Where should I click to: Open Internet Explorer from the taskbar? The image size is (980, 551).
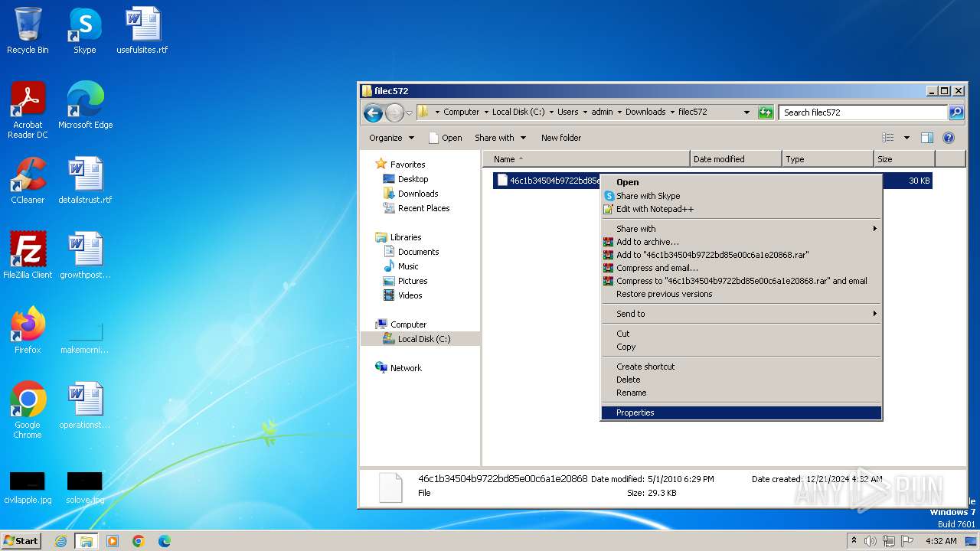[x=60, y=541]
